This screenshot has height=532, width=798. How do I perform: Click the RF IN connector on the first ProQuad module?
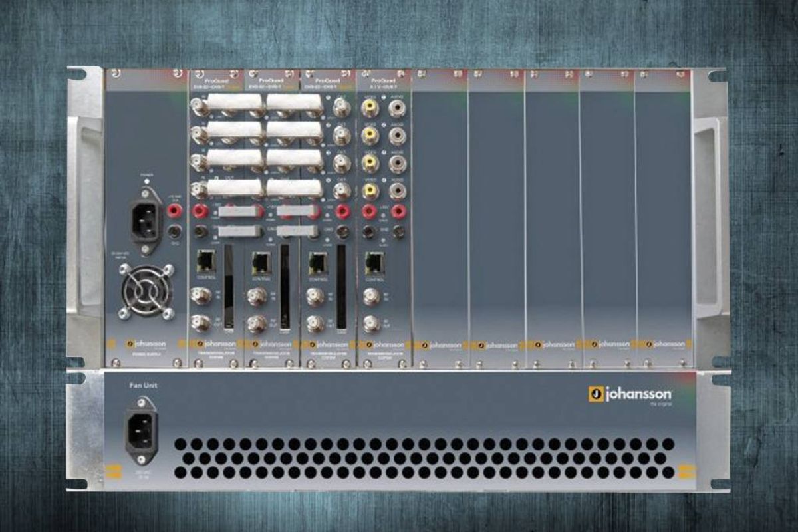click(199, 297)
